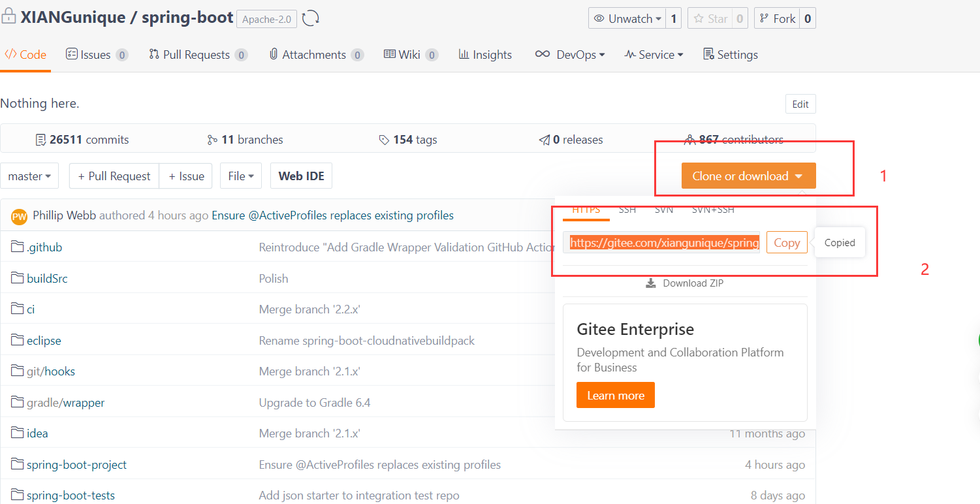The width and height of the screenshot is (980, 504).
Task: Click the releases paper-plane icon
Action: click(544, 140)
